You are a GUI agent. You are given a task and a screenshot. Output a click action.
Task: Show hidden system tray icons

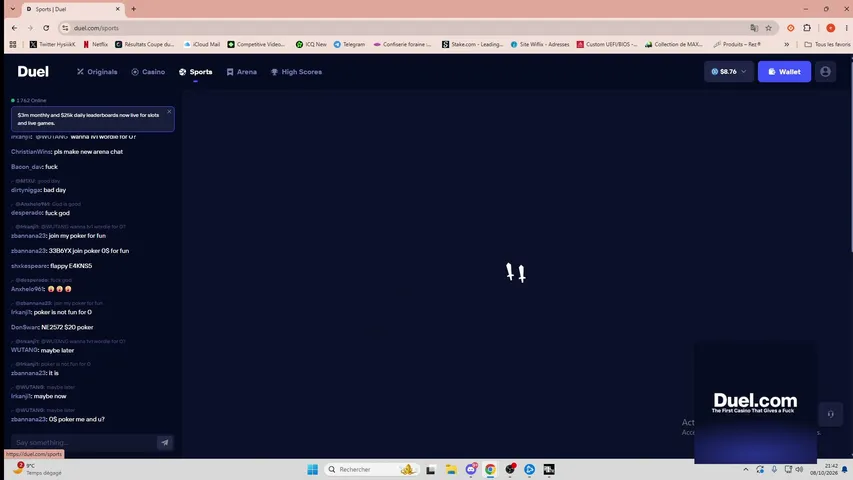click(746, 469)
